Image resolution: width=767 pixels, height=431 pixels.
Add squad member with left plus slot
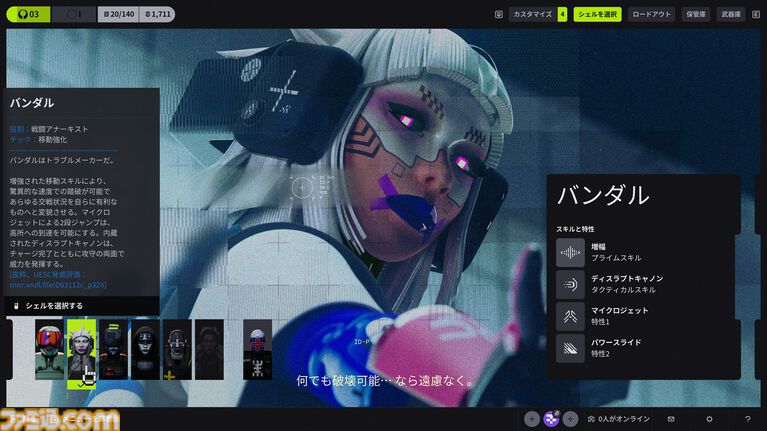pyautogui.click(x=531, y=419)
